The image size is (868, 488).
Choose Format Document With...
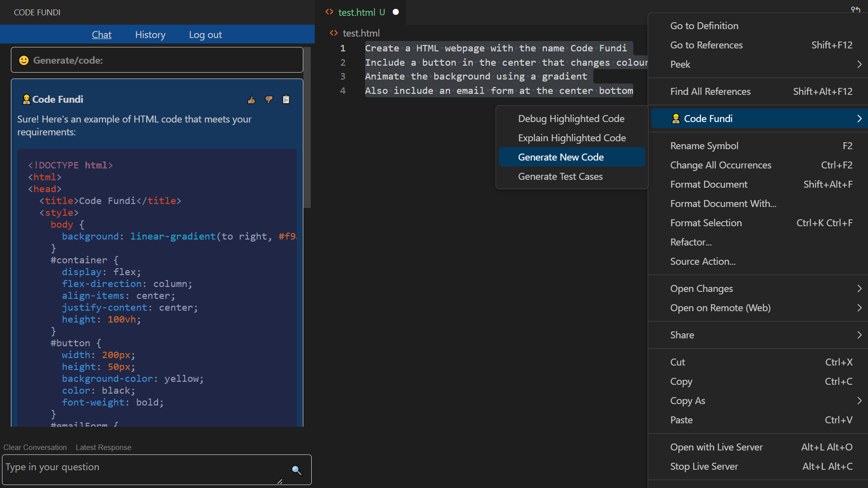759,203
